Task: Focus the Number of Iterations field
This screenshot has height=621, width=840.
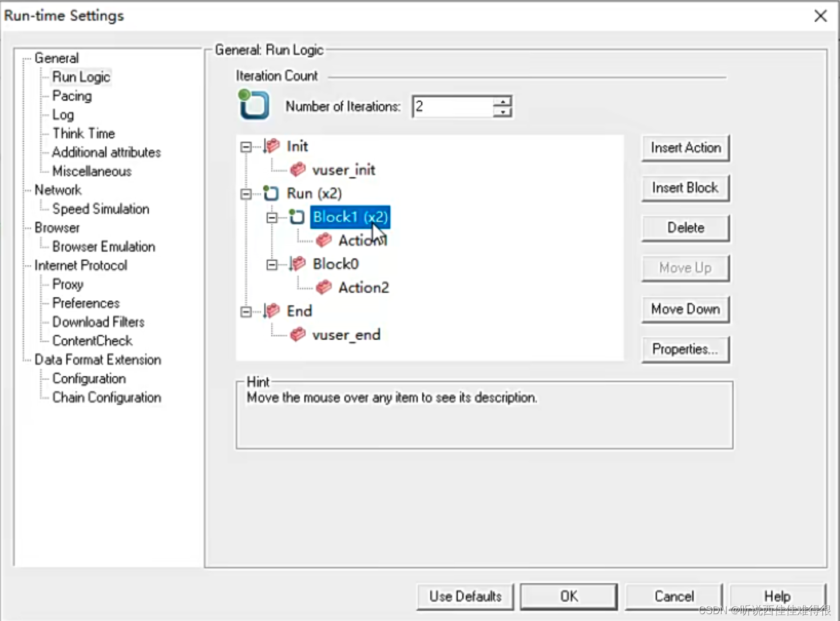Action: [x=452, y=106]
